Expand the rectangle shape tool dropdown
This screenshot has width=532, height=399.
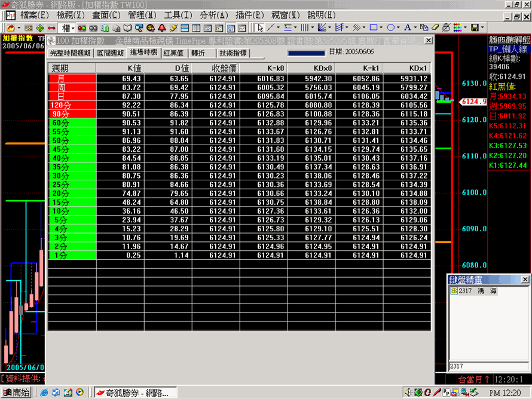point(382,27)
